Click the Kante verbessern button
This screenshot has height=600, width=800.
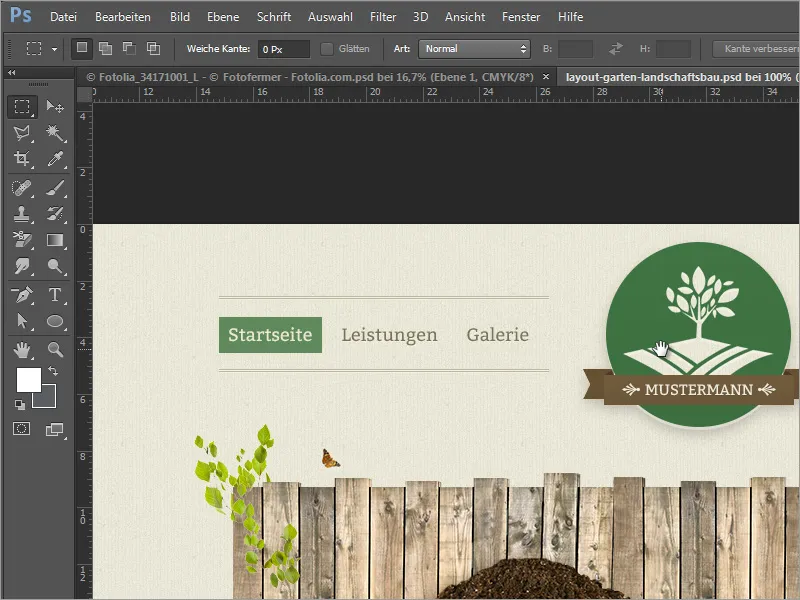pyautogui.click(x=757, y=49)
